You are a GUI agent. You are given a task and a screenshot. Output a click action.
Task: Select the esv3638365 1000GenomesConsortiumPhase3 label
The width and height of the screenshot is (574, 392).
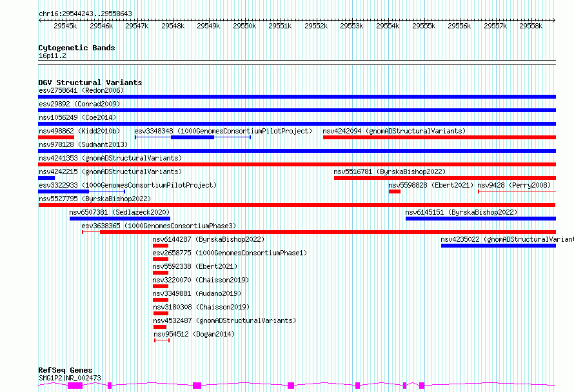click(159, 226)
